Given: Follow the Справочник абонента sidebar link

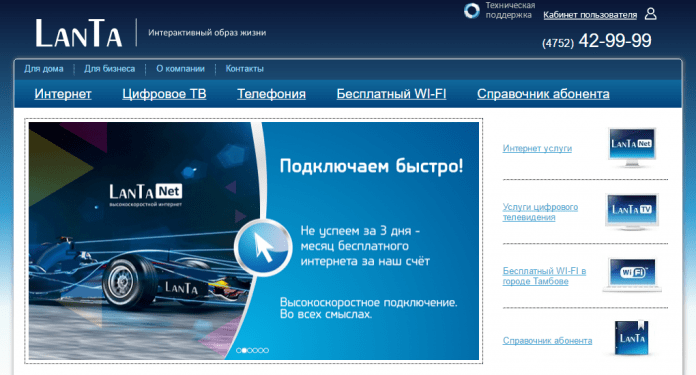Looking at the screenshot, I should [547, 340].
